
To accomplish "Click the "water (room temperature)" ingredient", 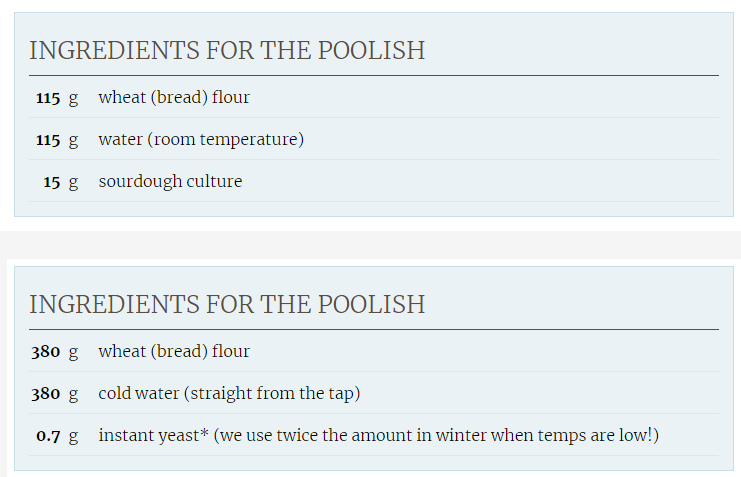I will click(x=200, y=140).
